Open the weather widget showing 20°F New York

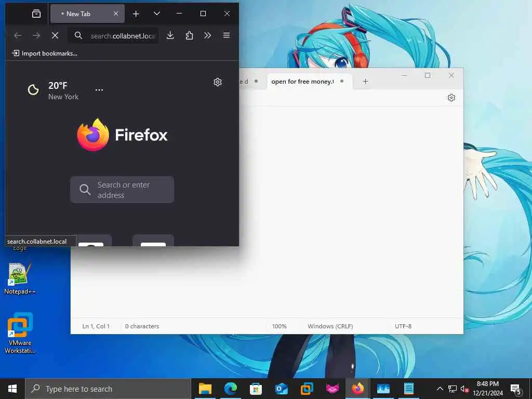(x=53, y=90)
